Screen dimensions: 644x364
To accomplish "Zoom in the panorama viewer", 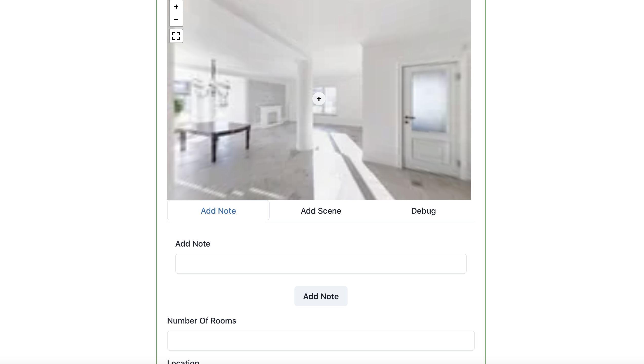I will pyautogui.click(x=176, y=7).
